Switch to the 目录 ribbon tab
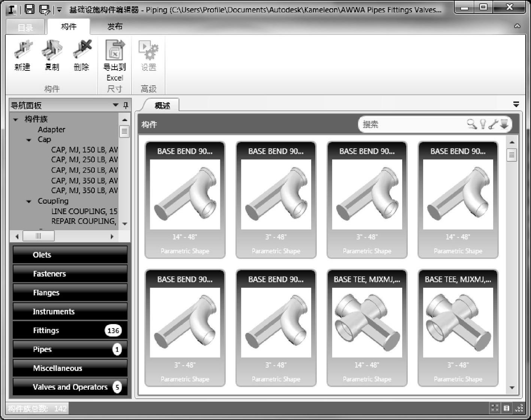This screenshot has width=531, height=420. pos(25,27)
